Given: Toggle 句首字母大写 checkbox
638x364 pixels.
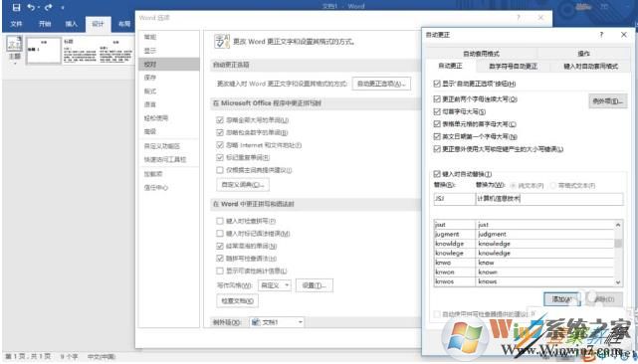Looking at the screenshot, I should (437, 111).
